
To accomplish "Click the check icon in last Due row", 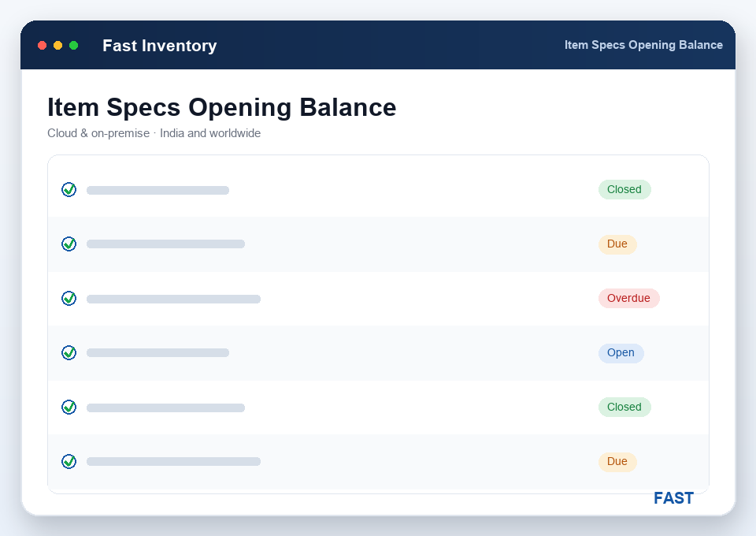I will click(69, 461).
